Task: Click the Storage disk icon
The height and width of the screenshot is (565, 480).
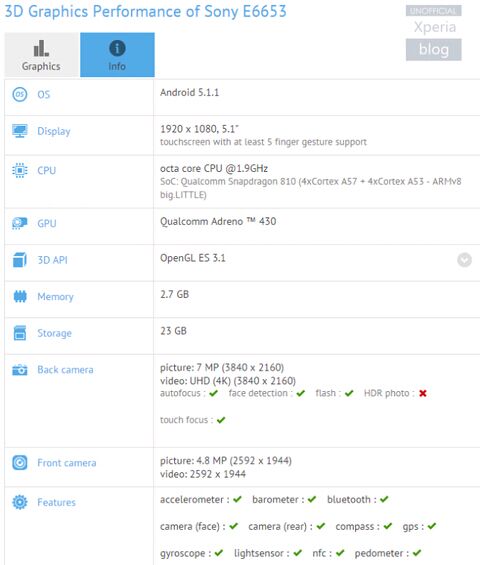Action: [x=20, y=333]
